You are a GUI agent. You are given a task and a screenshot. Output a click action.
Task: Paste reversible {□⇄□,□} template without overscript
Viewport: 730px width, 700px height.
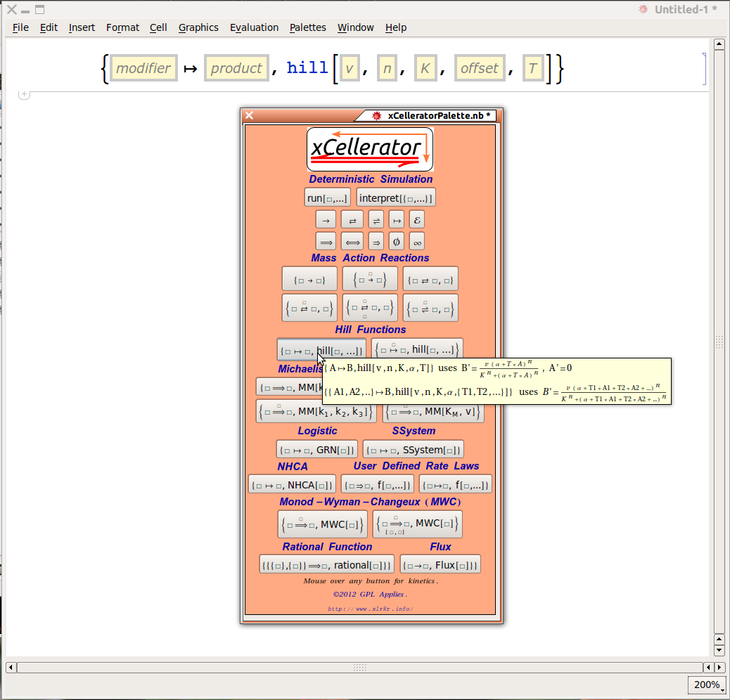(430, 279)
